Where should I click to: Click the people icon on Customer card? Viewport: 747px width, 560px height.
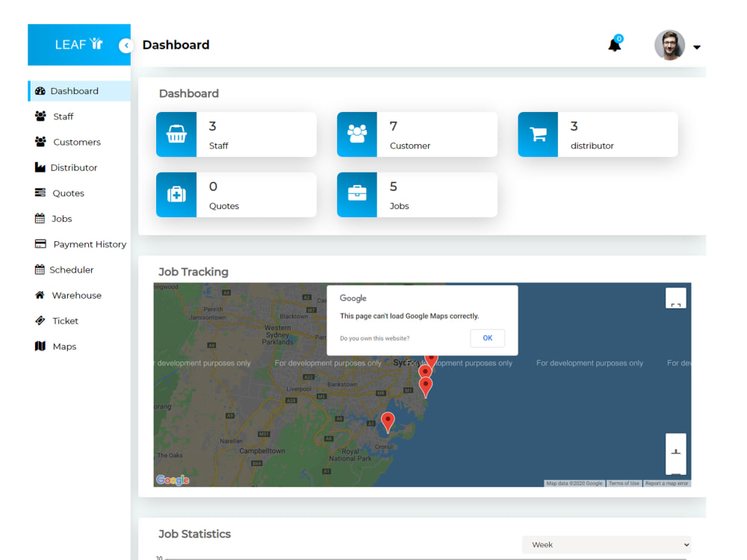[x=357, y=134]
